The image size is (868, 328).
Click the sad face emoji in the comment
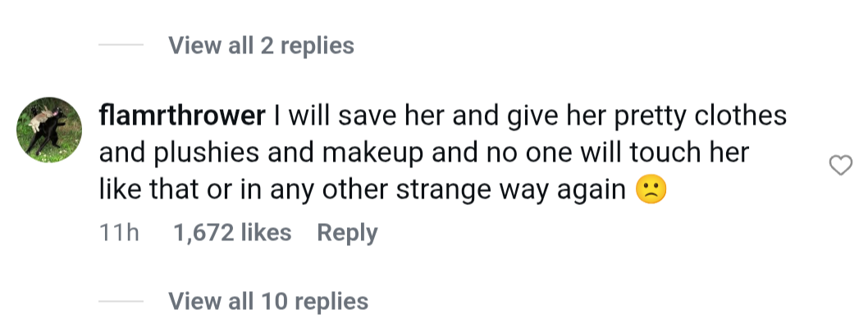click(652, 190)
